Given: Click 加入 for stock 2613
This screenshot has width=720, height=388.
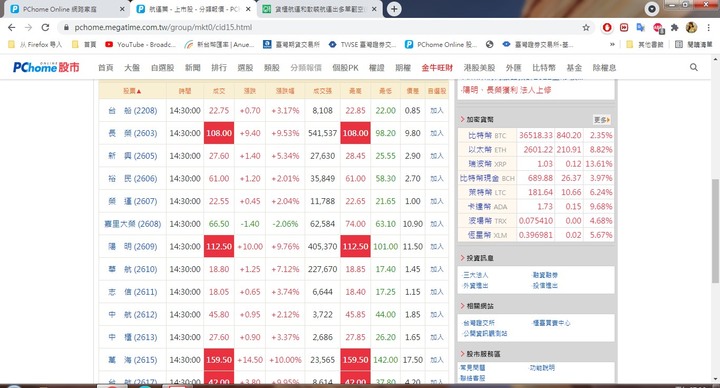Looking at the screenshot, I should (x=437, y=337).
